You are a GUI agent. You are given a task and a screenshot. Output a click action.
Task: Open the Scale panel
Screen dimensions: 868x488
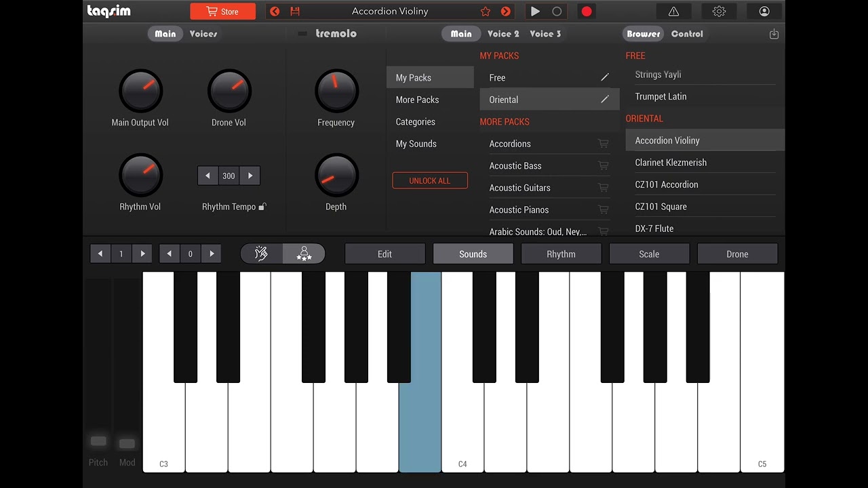649,254
